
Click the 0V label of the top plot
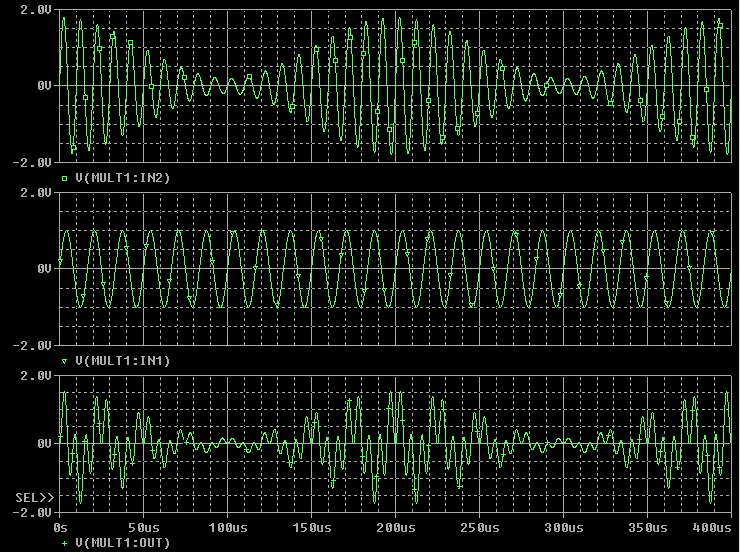point(44,86)
